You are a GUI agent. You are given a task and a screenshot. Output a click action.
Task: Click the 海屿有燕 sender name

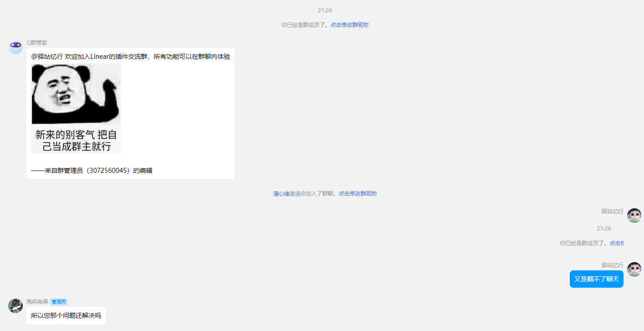[37, 302]
